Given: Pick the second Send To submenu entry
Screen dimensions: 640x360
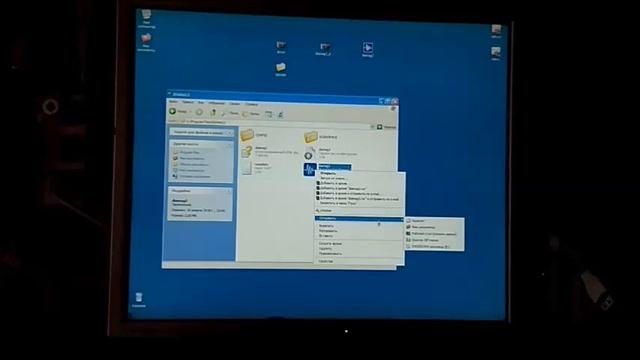Looking at the screenshot, I should click(x=420, y=227).
